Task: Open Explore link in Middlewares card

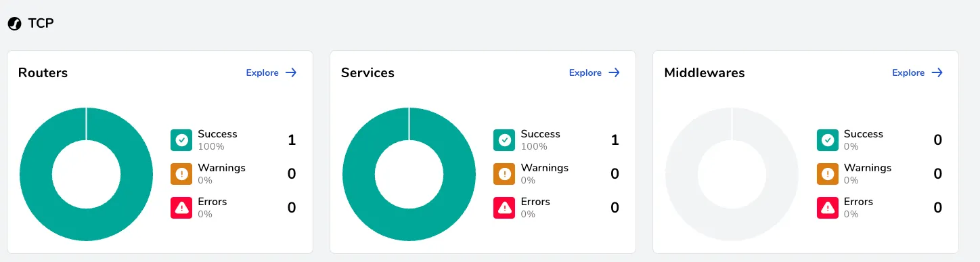Action: coord(908,72)
